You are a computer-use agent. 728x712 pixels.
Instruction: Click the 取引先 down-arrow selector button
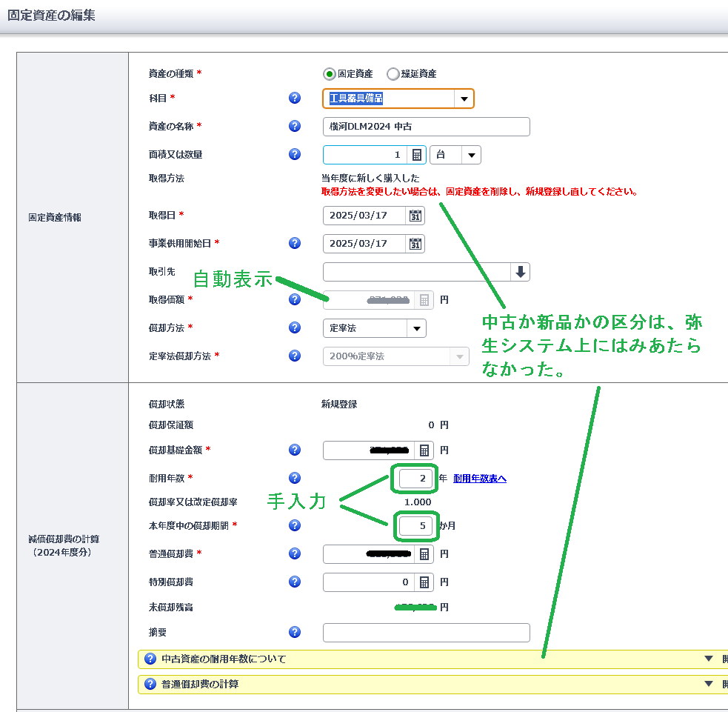point(521,272)
